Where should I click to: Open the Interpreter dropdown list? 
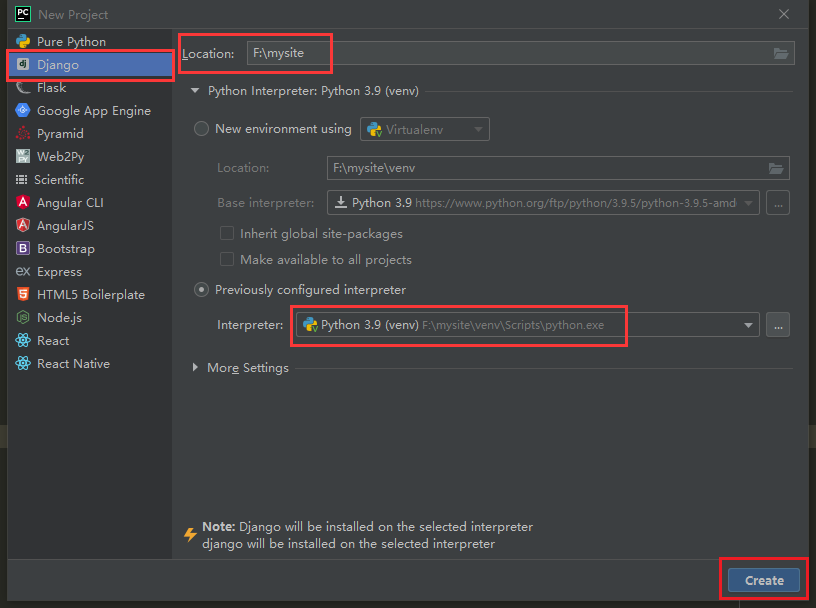(748, 325)
